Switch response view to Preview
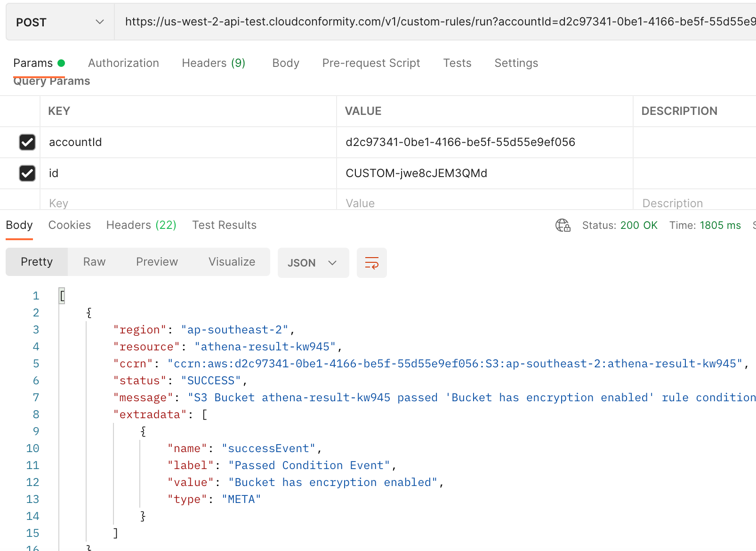This screenshot has height=551, width=756. pyautogui.click(x=157, y=262)
